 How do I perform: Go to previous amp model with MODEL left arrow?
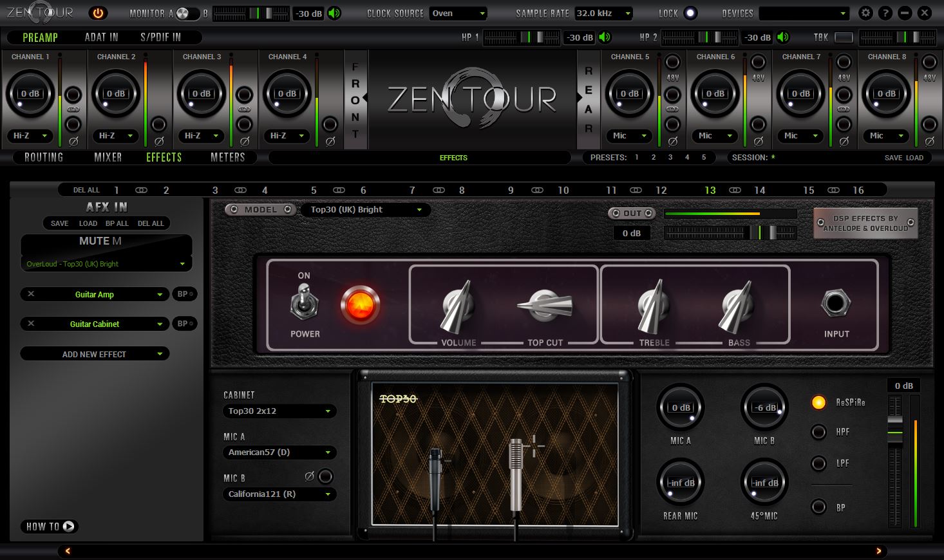(x=234, y=209)
